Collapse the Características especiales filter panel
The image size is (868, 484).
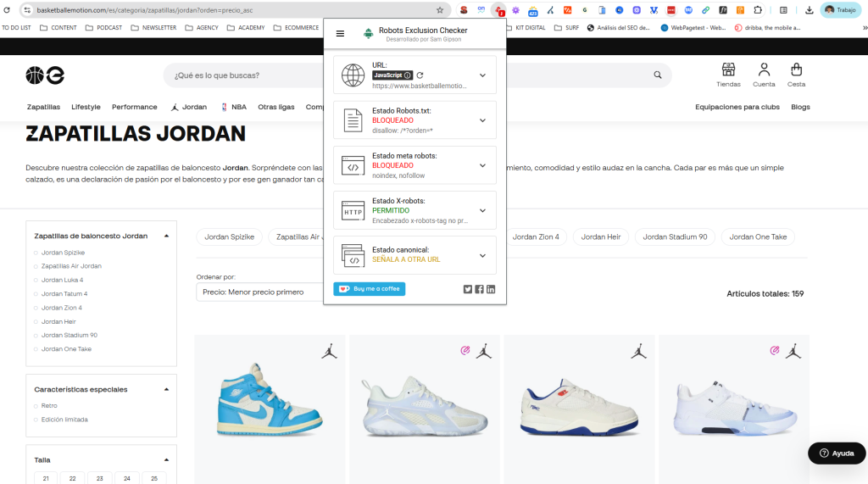click(x=166, y=390)
